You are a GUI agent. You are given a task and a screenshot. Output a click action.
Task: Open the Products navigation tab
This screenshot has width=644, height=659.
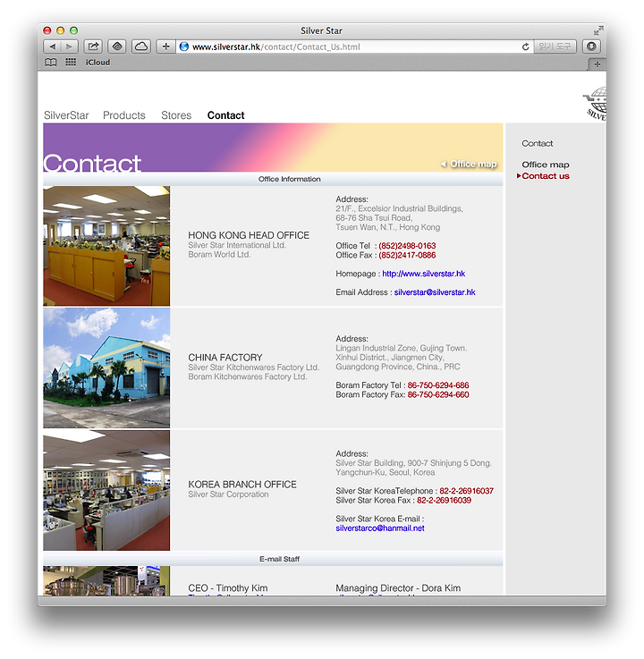124,115
